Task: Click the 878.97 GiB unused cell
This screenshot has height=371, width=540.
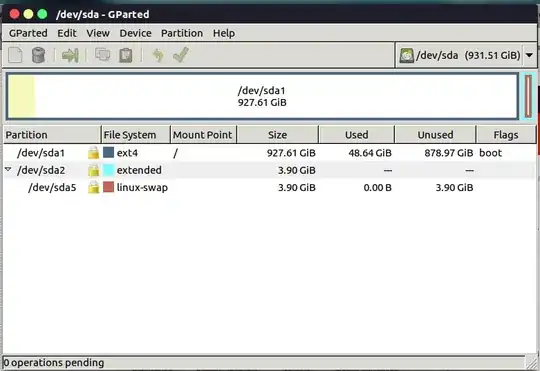Action: (x=449, y=153)
